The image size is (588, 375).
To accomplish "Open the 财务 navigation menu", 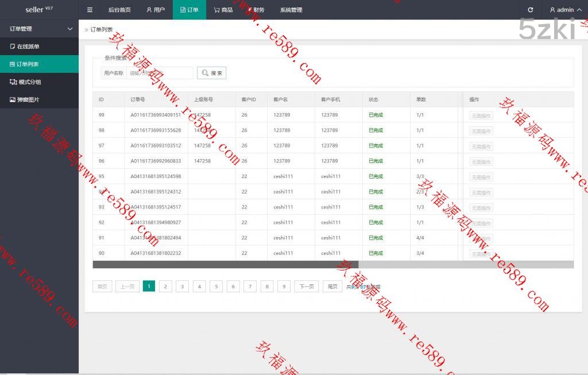I will [256, 10].
